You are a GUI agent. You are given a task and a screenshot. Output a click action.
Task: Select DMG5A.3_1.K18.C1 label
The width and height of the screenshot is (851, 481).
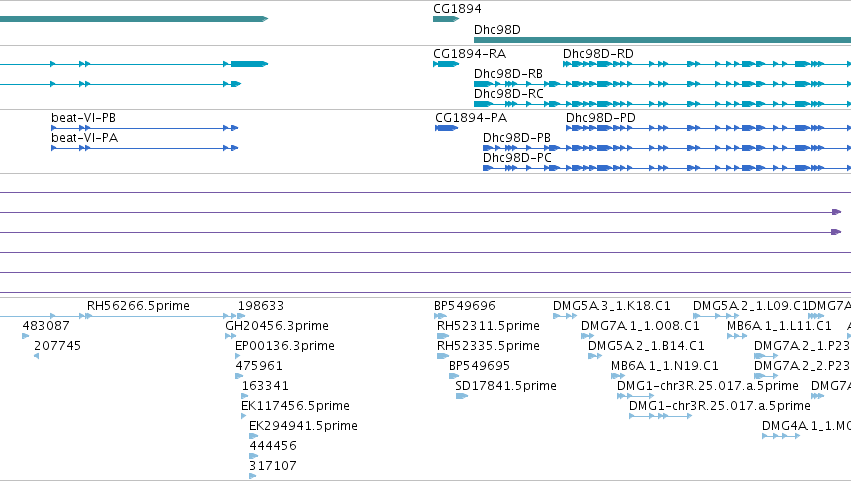(612, 306)
